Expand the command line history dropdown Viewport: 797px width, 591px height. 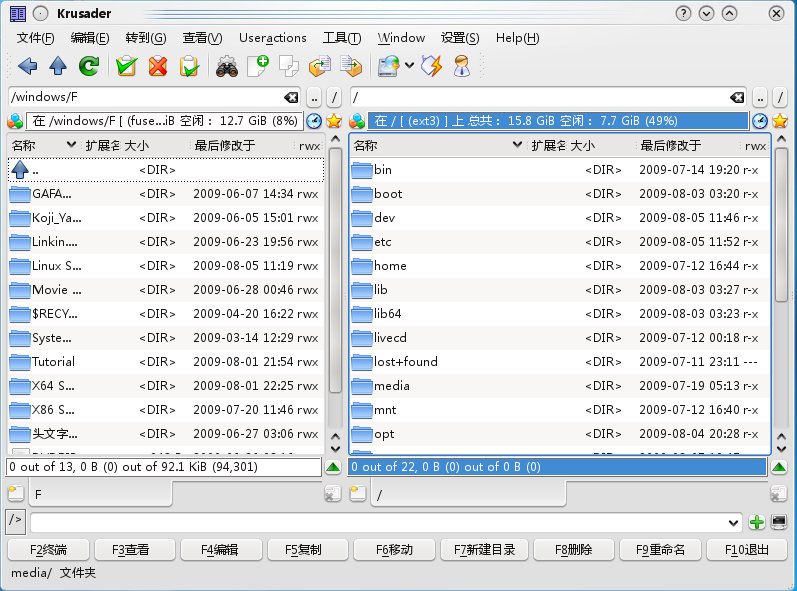[733, 522]
